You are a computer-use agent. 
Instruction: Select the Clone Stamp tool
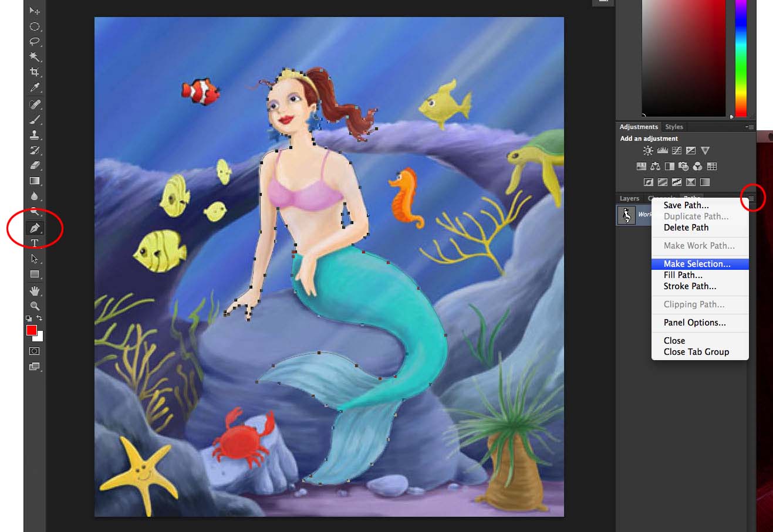coord(35,135)
